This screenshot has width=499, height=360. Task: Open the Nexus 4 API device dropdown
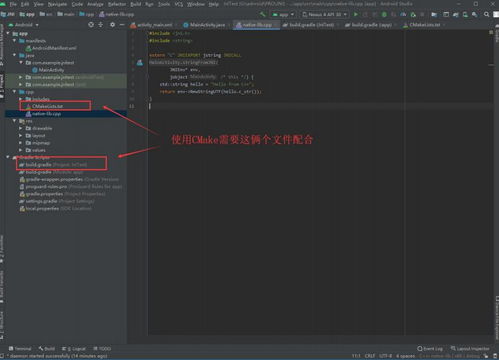[325, 14]
